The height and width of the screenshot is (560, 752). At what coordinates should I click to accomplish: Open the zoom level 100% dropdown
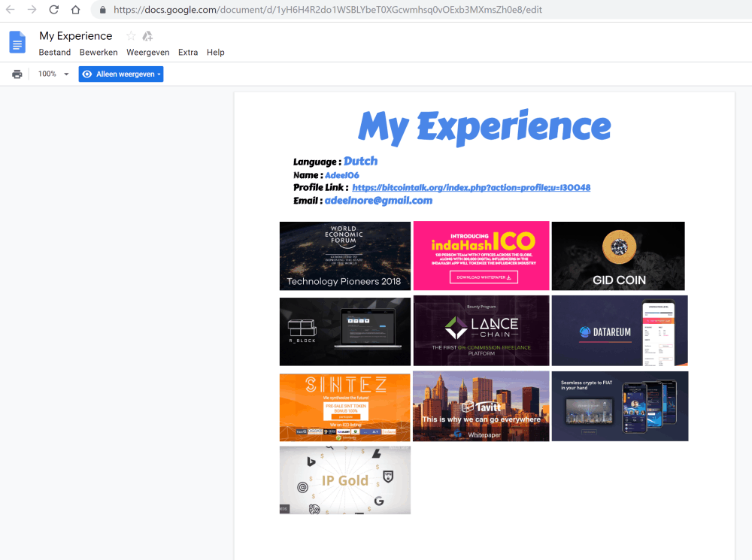coord(53,74)
